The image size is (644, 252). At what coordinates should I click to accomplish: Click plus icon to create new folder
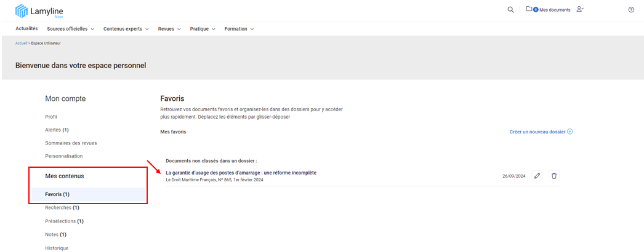[570, 132]
